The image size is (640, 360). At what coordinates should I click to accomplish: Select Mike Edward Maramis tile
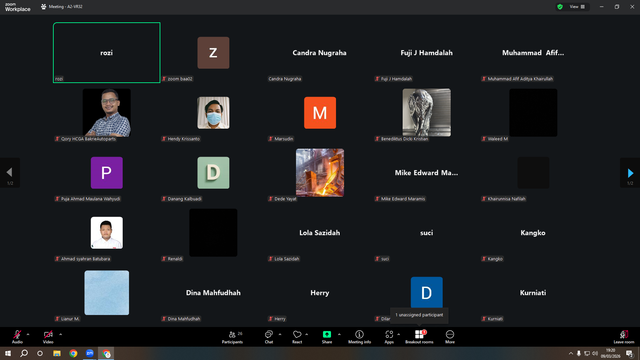click(426, 173)
